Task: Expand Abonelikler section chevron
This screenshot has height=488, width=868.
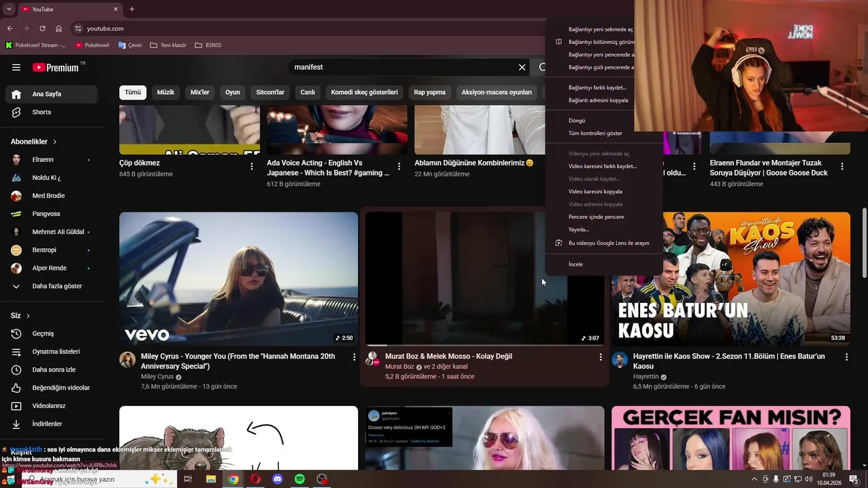Action: point(54,142)
